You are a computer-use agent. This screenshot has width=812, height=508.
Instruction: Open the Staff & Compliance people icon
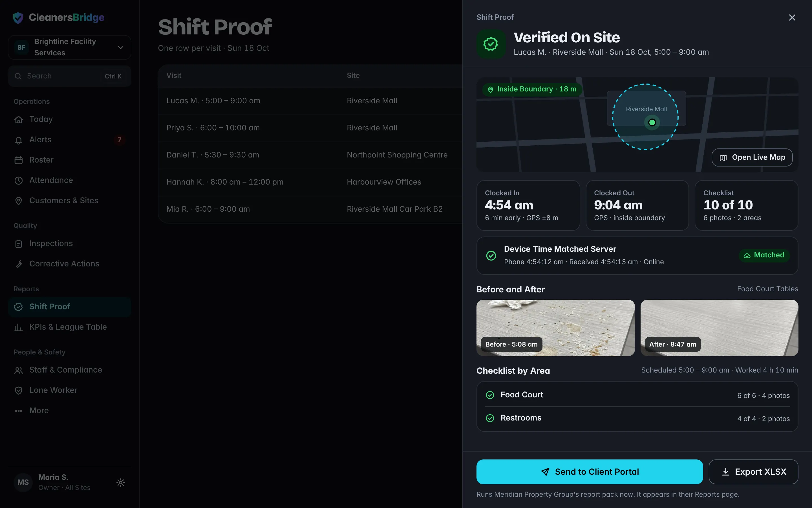coord(19,370)
